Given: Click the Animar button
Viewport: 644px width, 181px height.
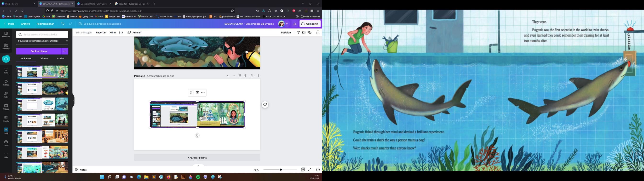Looking at the screenshot, I should tap(134, 33).
